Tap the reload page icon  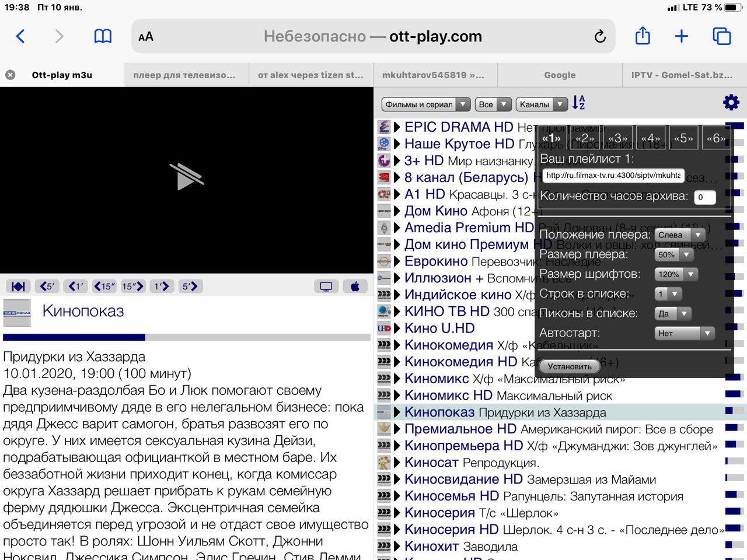point(600,37)
